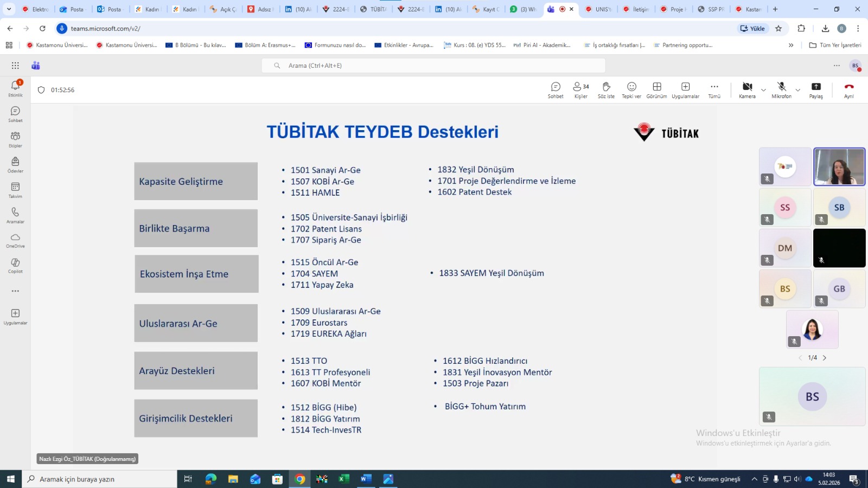Switch to the UNIS browser tab

[598, 9]
